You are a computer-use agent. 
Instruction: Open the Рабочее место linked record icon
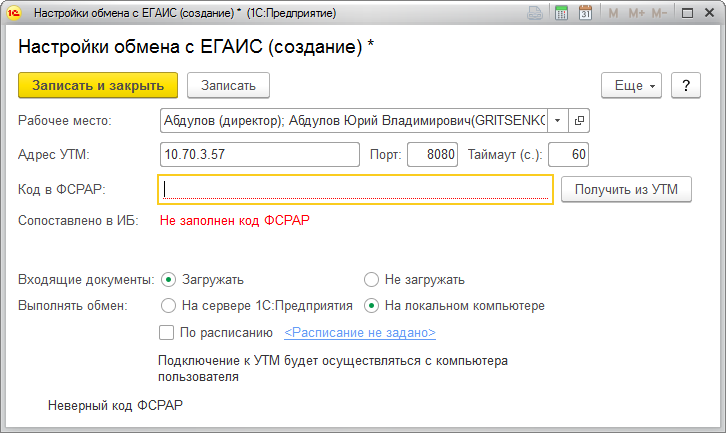(x=579, y=121)
